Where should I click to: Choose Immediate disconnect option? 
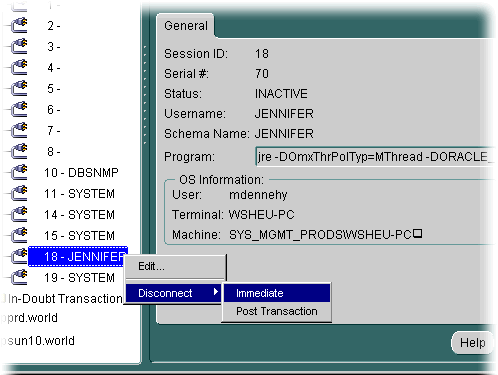pos(277,293)
